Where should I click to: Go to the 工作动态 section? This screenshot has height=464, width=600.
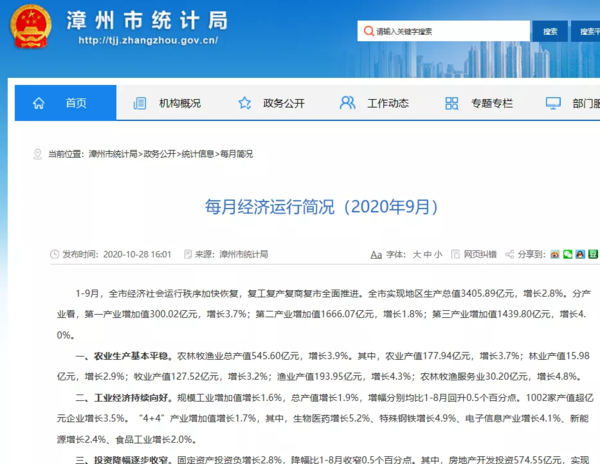[x=387, y=103]
